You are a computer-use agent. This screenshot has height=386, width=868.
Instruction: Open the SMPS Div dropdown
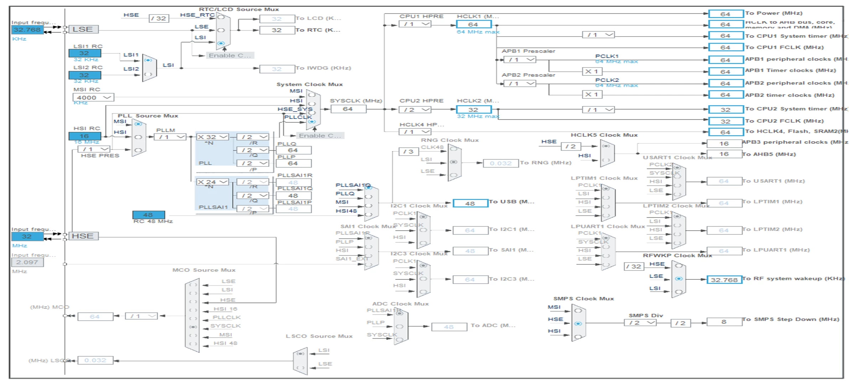(640, 323)
